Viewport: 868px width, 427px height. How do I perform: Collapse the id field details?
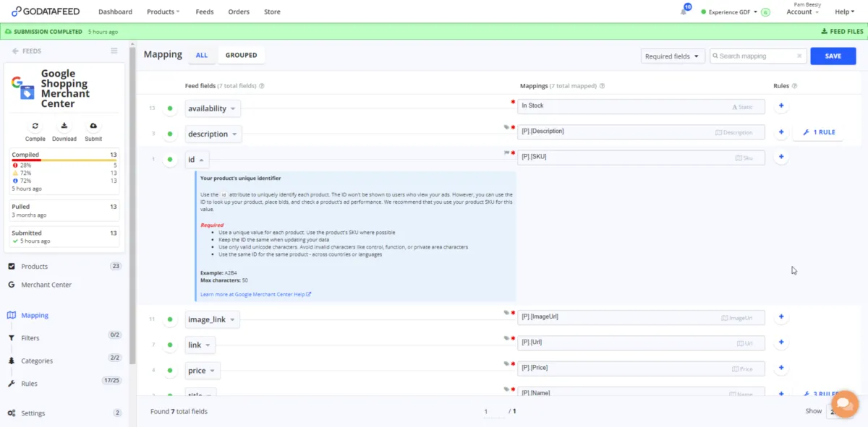point(197,160)
